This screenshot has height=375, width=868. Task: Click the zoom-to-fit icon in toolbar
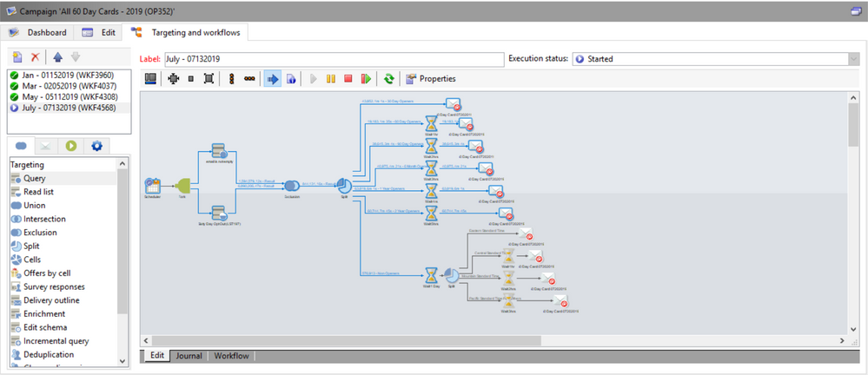(x=209, y=79)
